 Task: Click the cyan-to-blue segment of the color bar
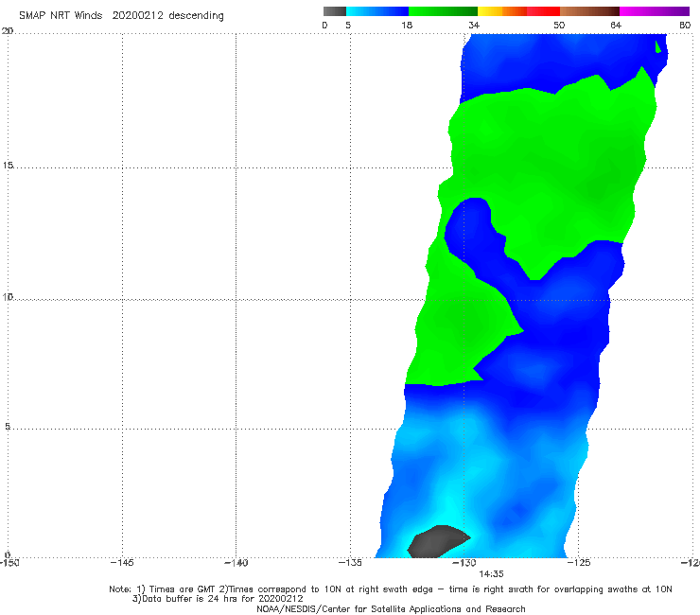click(377, 11)
